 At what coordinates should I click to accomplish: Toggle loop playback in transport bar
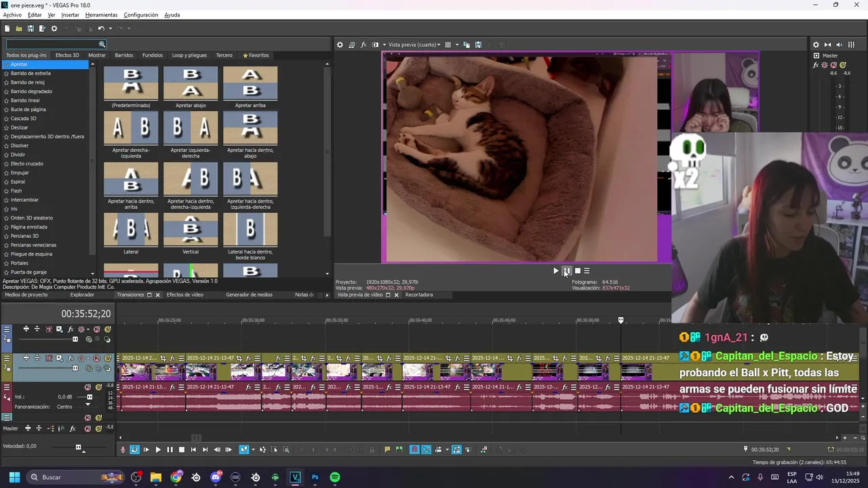[135, 449]
